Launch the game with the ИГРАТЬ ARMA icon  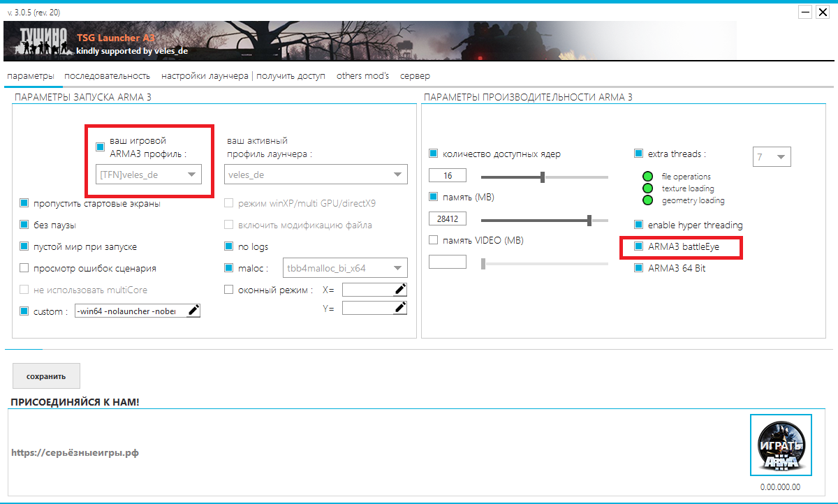[x=781, y=445]
